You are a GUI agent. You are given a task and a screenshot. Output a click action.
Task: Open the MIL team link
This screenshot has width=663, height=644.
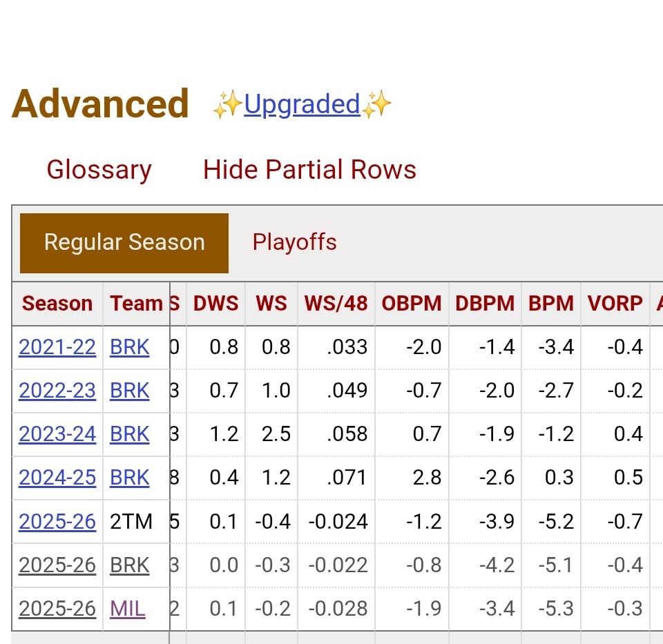pyautogui.click(x=128, y=609)
